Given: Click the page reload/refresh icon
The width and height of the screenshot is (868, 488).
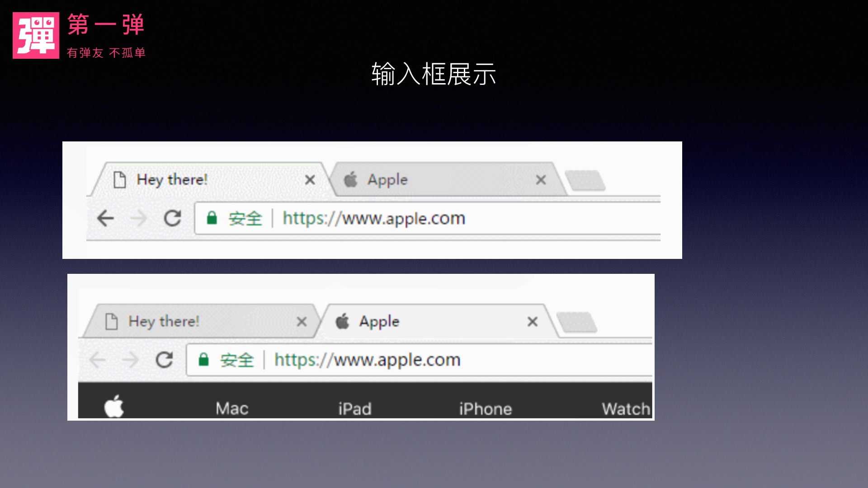Looking at the screenshot, I should pyautogui.click(x=172, y=217).
